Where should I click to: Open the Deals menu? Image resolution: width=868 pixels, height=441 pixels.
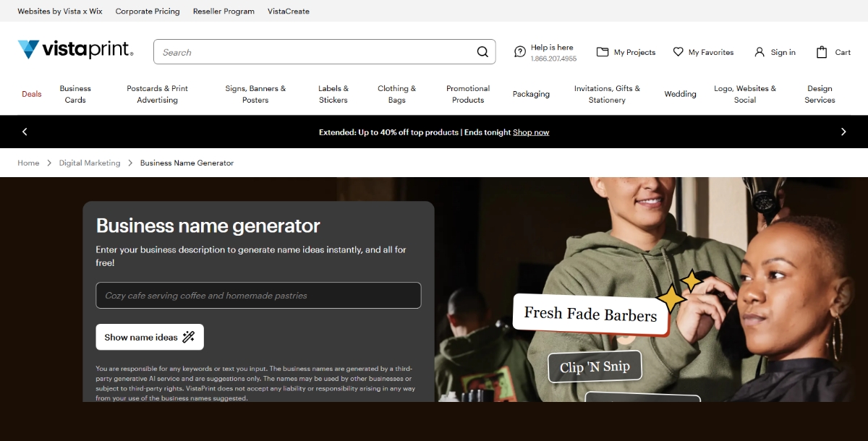click(32, 94)
